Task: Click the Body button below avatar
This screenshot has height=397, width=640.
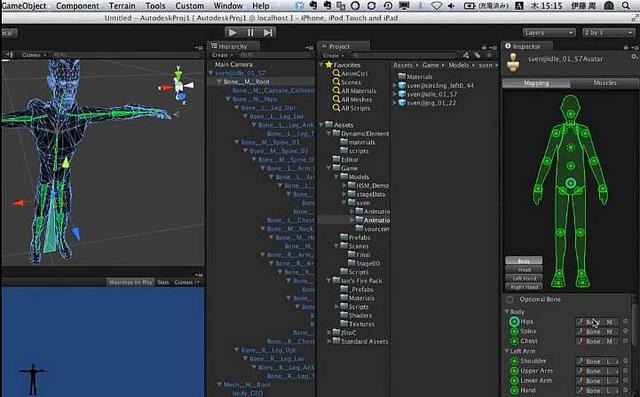Action: click(x=524, y=261)
